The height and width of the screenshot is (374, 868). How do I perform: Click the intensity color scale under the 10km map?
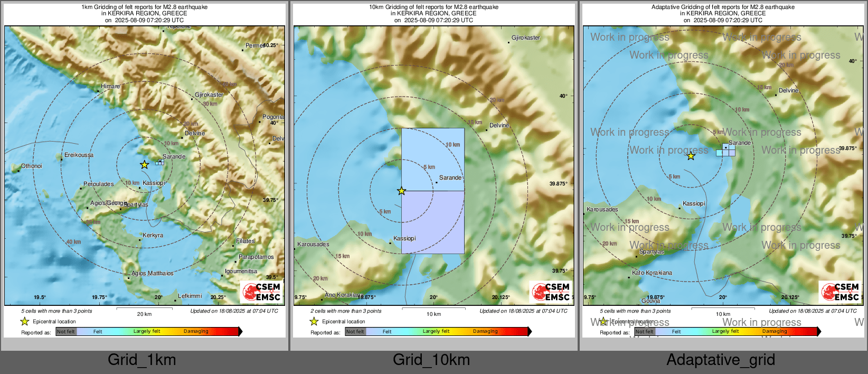(438, 331)
